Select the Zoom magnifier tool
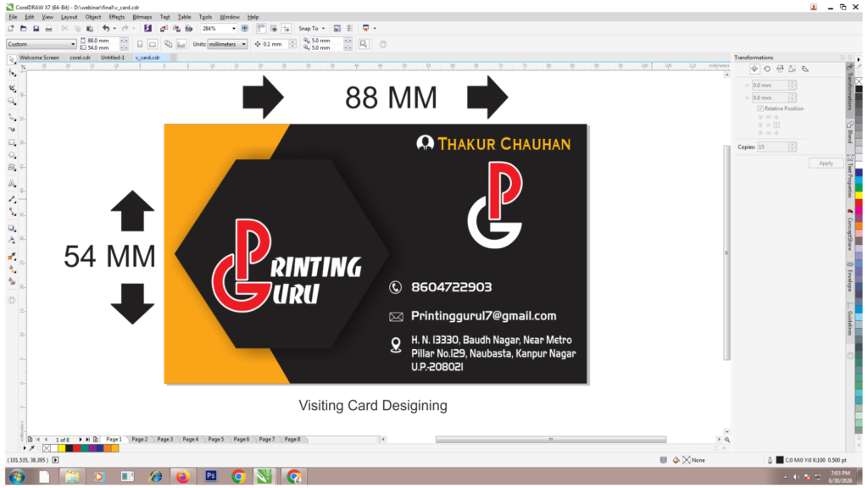Viewport: 868px width, 488px height. coord(12,102)
